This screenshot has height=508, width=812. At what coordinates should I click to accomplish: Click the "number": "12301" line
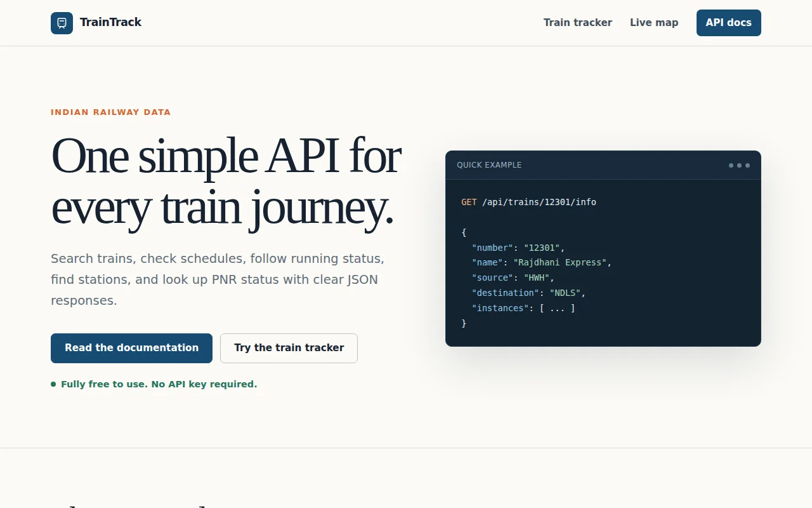[518, 248]
